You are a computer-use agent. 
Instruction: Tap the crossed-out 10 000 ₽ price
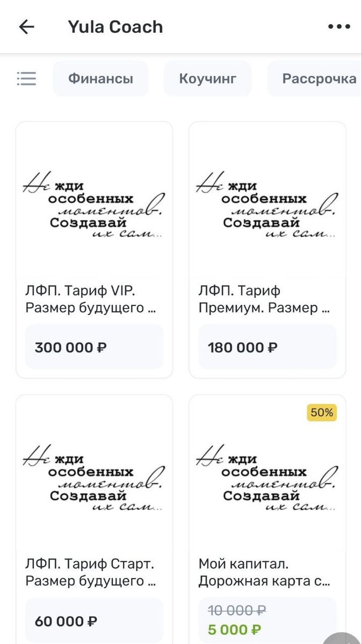(x=237, y=610)
